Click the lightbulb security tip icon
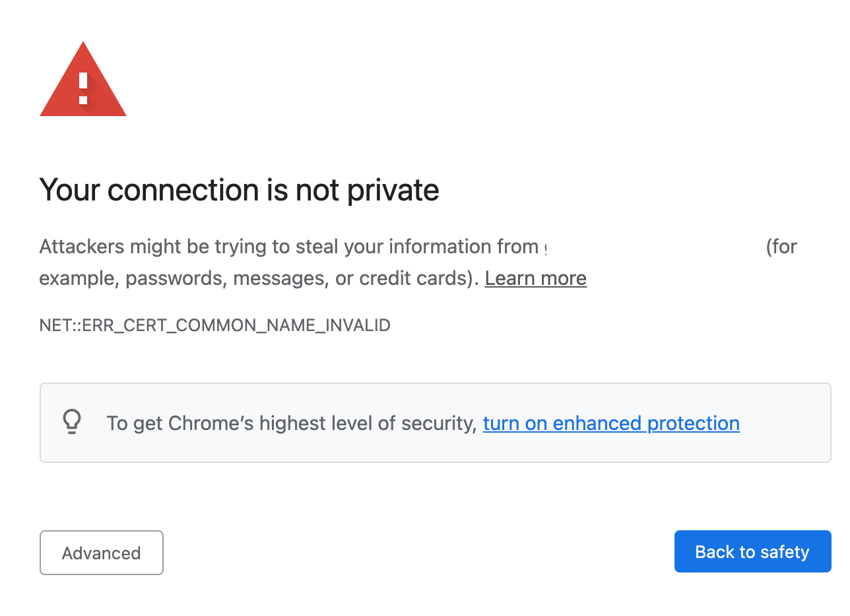Image resolution: width=850 pixels, height=616 pixels. pos(72,422)
